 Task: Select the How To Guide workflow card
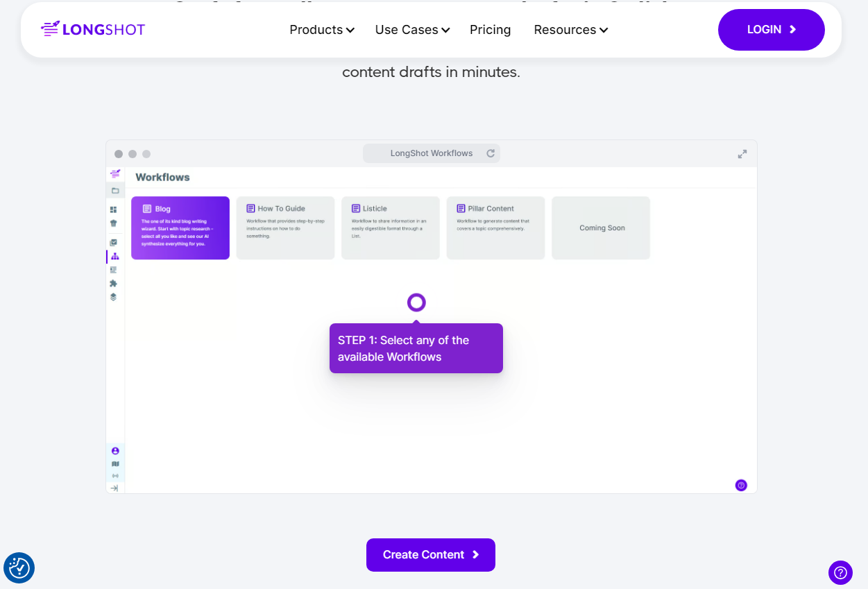pyautogui.click(x=285, y=228)
